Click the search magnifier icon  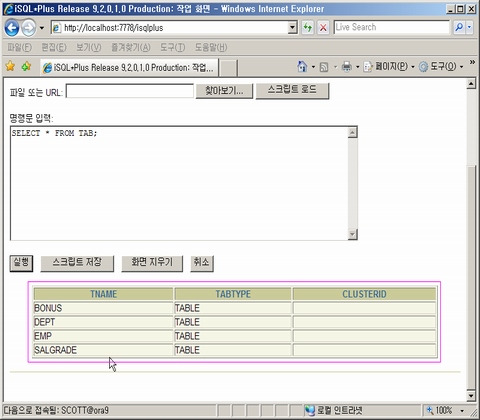click(459, 27)
